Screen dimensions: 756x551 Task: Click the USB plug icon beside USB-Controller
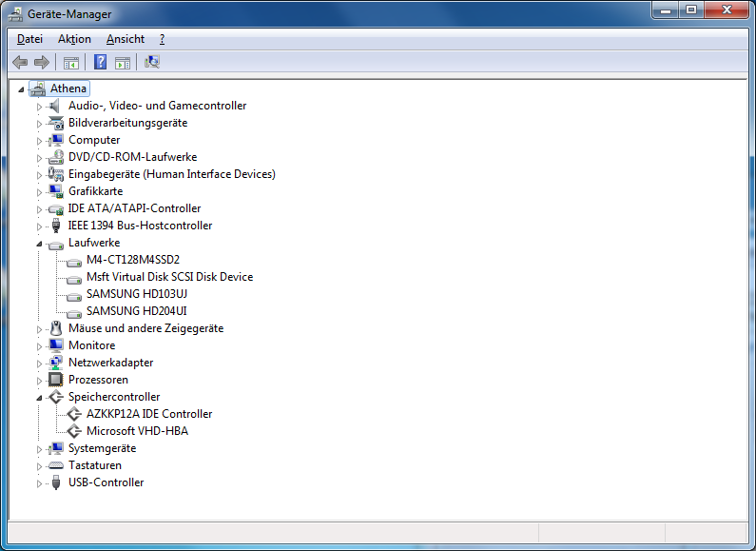point(56,482)
